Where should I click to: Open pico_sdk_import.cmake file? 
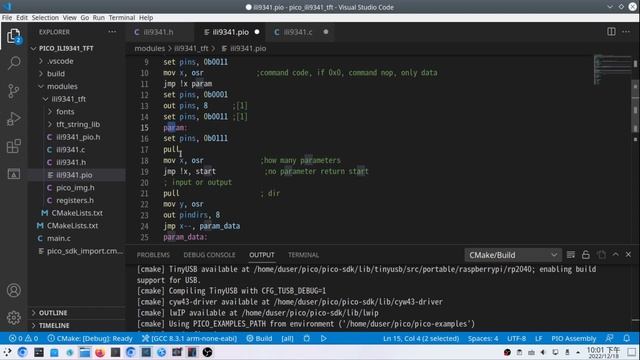click(84, 251)
